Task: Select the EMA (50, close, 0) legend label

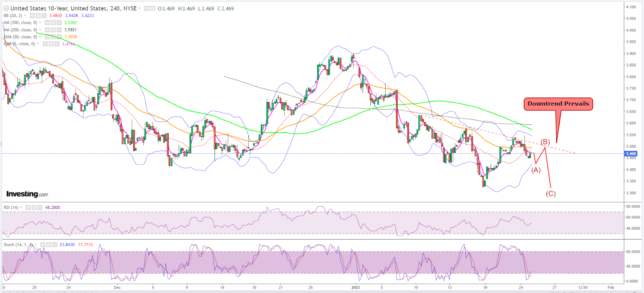Action: point(21,37)
